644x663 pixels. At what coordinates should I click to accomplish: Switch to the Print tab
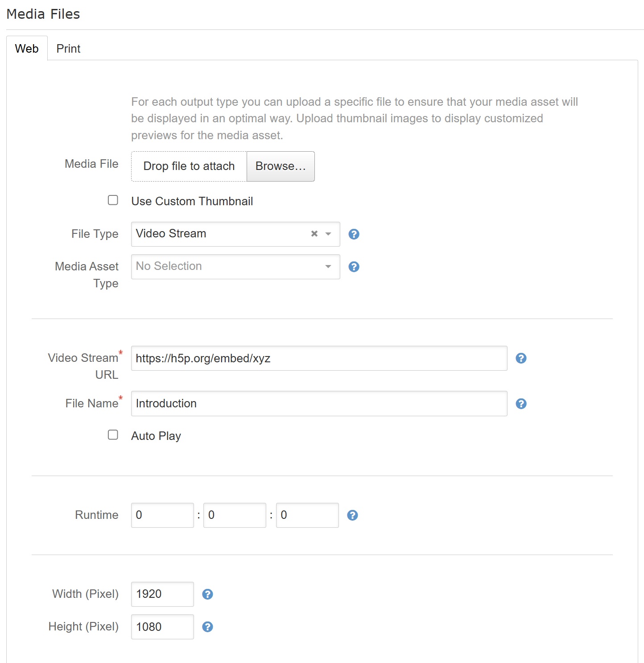click(x=68, y=48)
